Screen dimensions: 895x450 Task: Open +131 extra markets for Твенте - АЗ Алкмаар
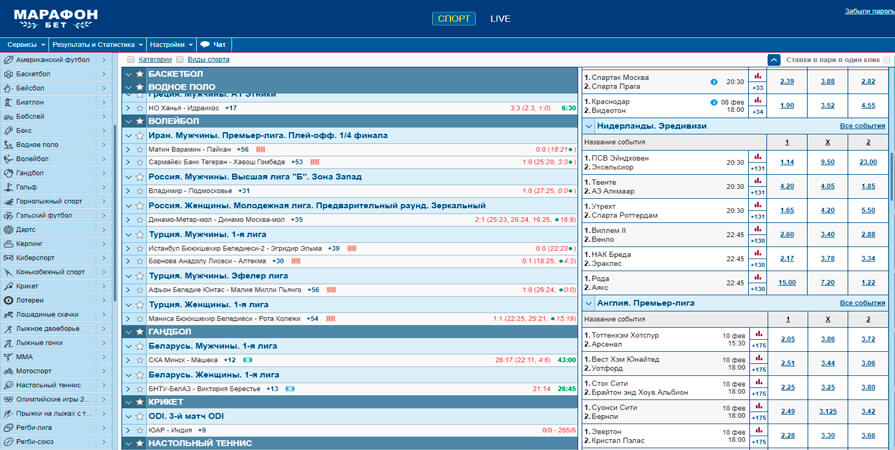[758, 192]
